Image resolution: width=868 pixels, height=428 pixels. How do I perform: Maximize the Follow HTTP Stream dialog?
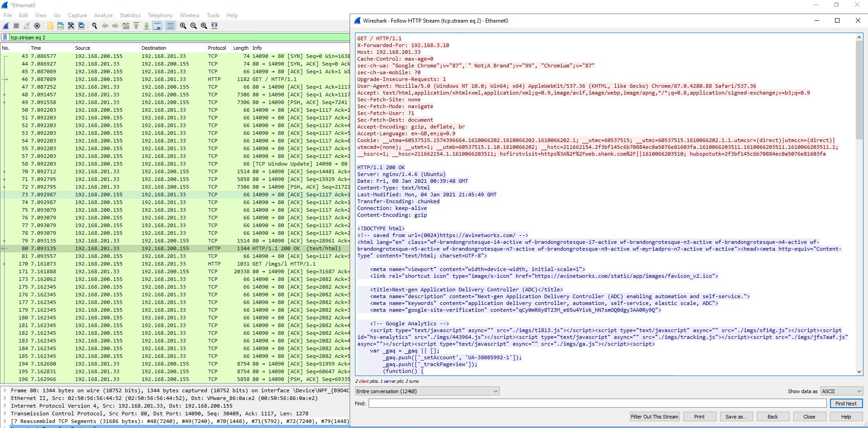(837, 20)
